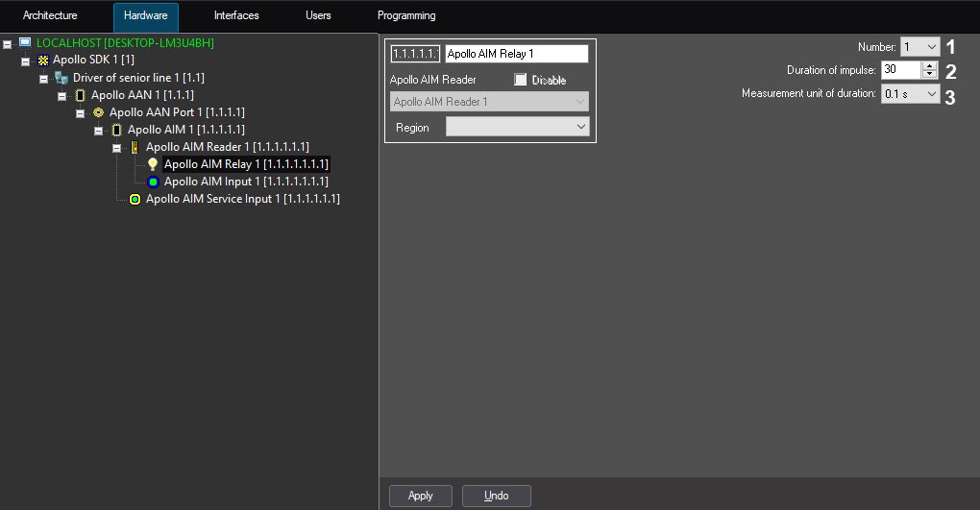980x510 pixels.
Task: Switch to the Programming tab
Action: coord(406,15)
